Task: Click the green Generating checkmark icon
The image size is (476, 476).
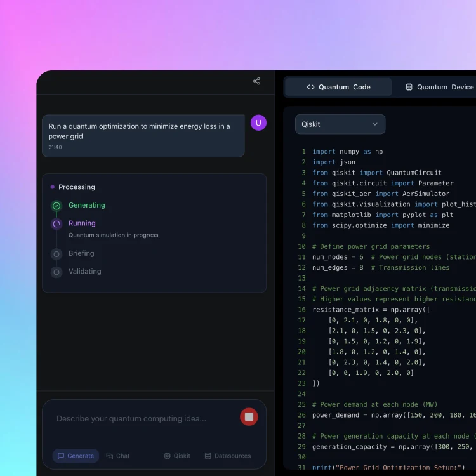Action: tap(56, 206)
